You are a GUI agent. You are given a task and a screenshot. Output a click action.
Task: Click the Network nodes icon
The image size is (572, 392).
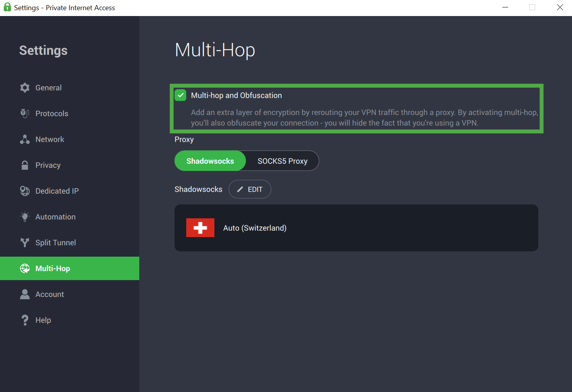click(25, 139)
